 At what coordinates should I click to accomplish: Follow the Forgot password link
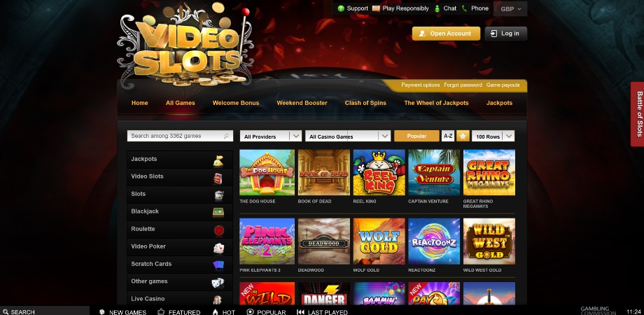tap(463, 85)
